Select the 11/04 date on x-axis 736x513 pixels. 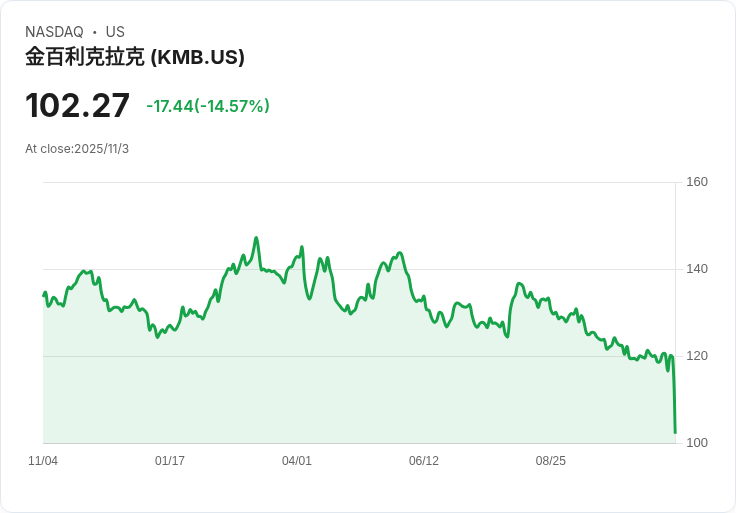tap(43, 461)
